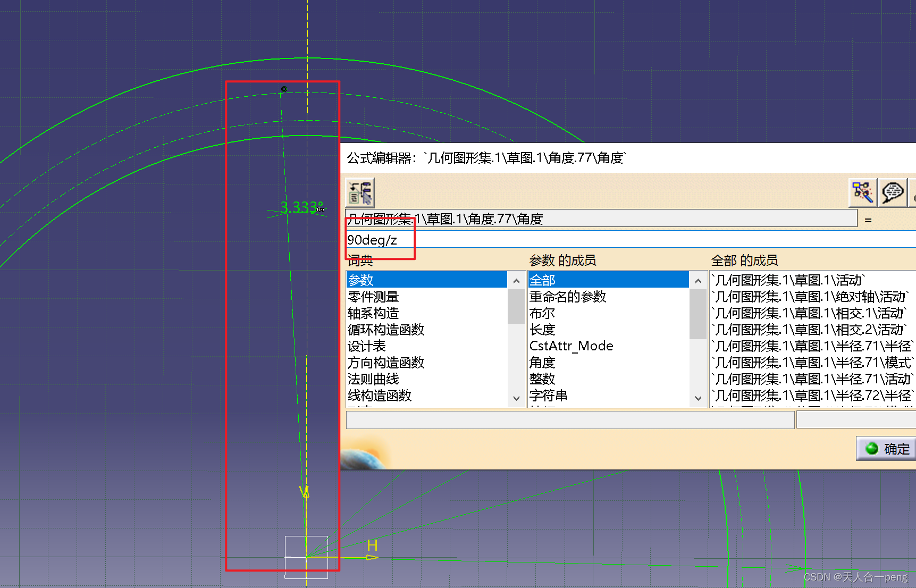Click the formula input field containing 90deg/z

click(585, 240)
